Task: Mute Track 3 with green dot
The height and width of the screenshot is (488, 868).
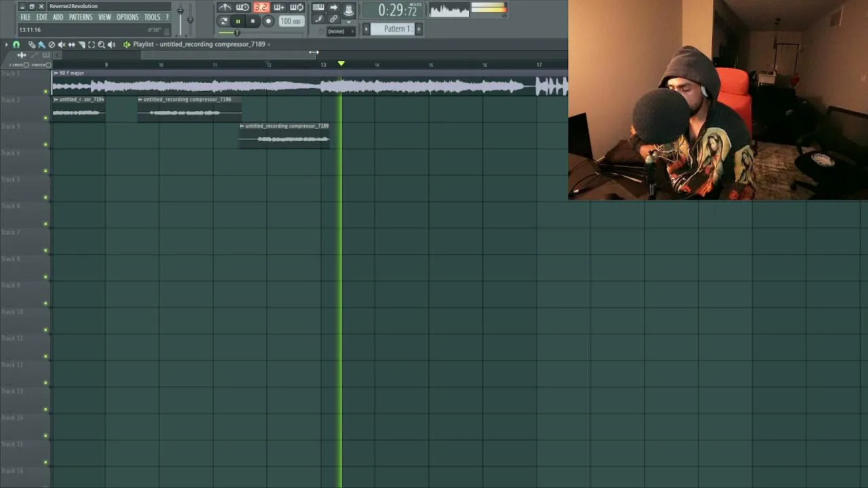Action: 45,144
